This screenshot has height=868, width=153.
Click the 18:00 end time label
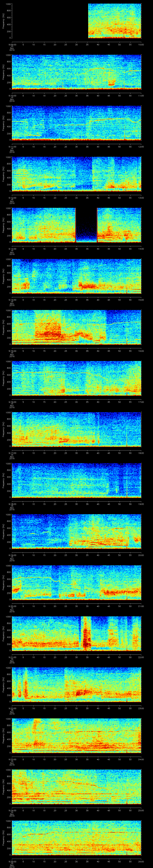point(141,453)
